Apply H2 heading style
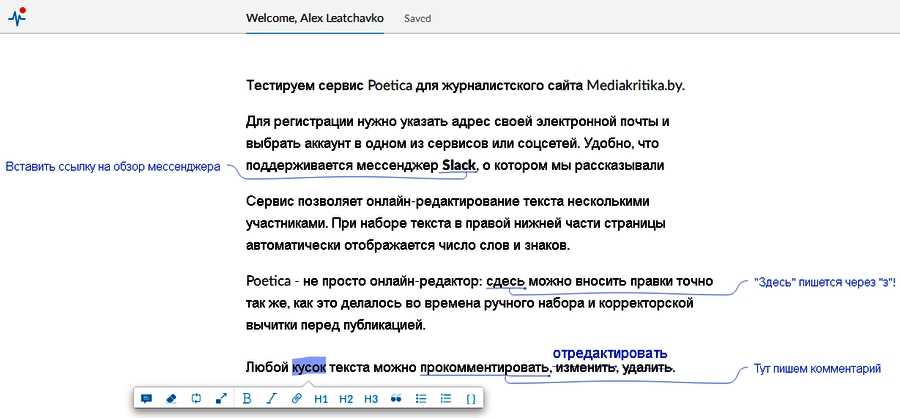 click(346, 398)
